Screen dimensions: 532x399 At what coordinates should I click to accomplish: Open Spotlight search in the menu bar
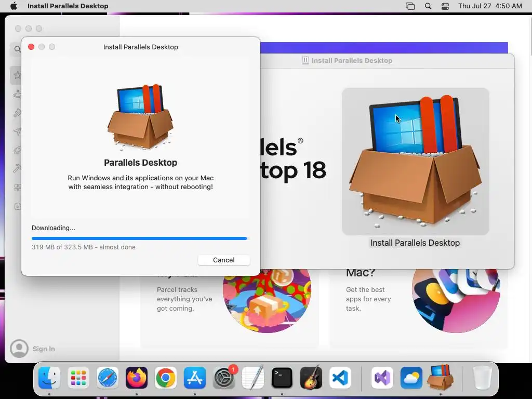pos(428,6)
